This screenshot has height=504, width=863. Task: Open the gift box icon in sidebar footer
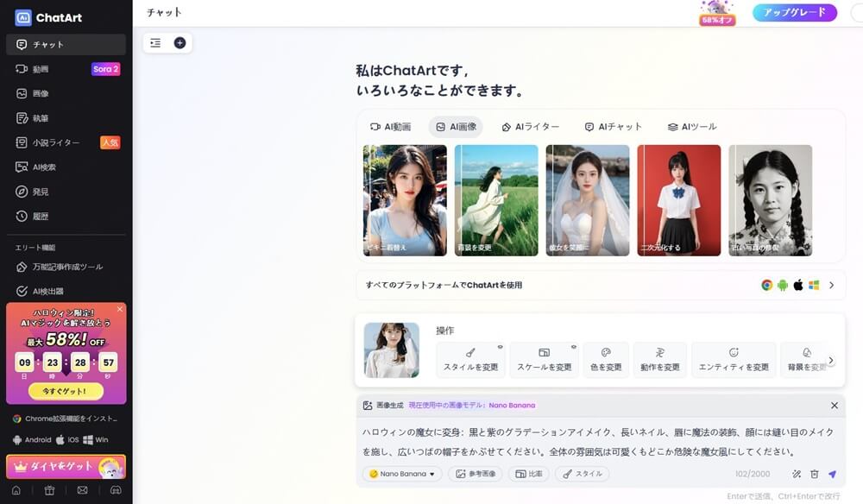coord(49,490)
